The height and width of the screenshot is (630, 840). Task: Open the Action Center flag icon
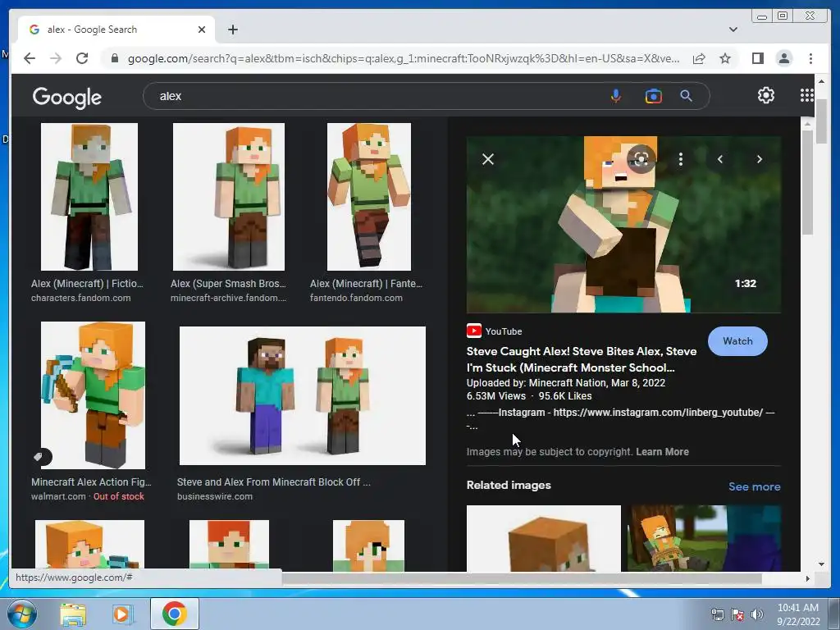click(737, 614)
